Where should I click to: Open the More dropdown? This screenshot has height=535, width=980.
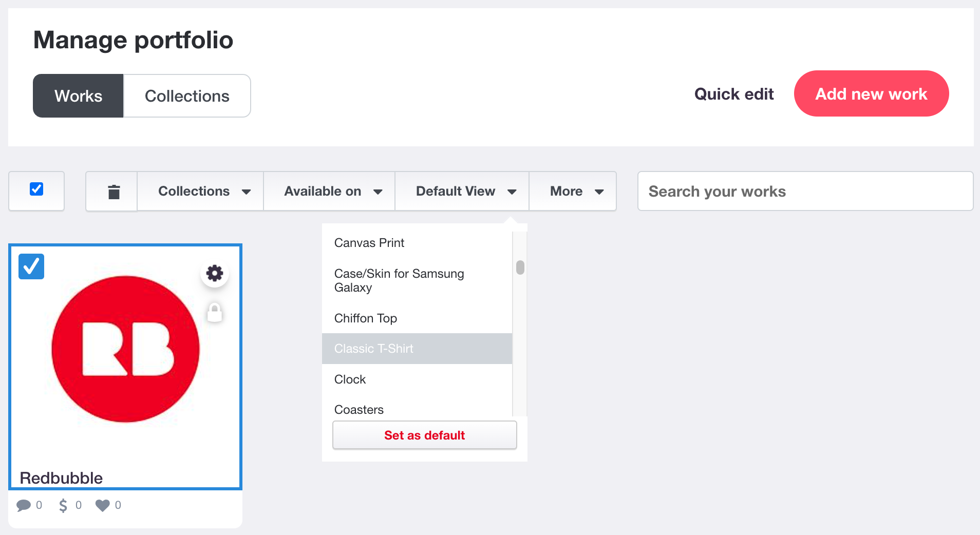pos(573,191)
